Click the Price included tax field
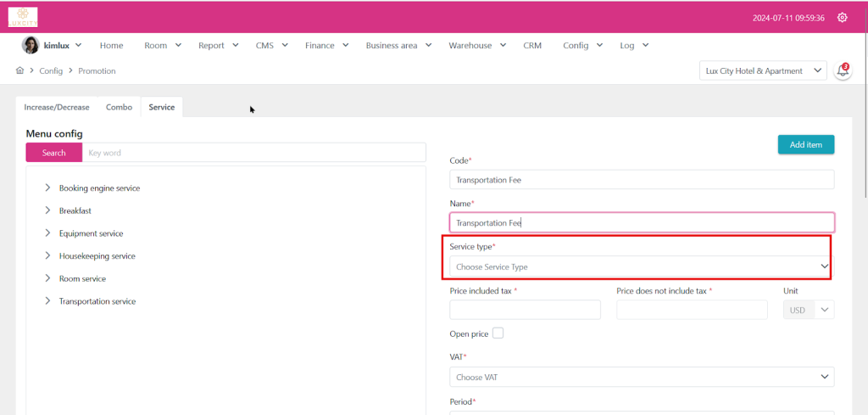 point(525,310)
